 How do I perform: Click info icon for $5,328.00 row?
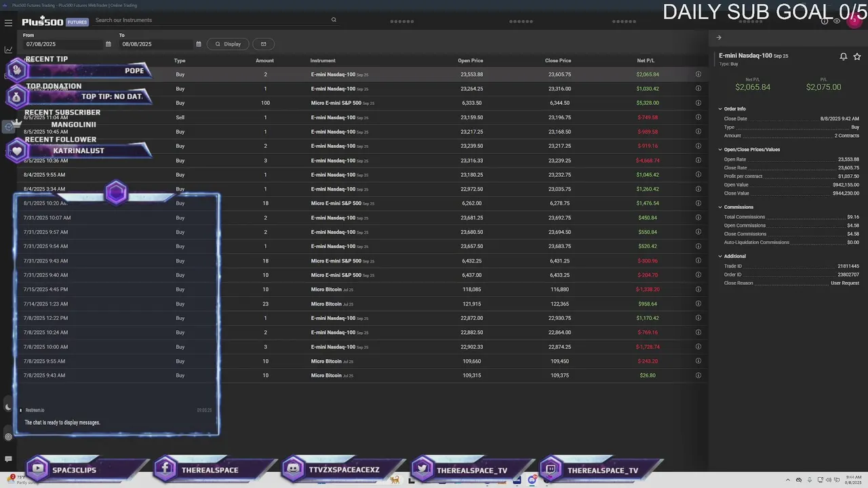(x=698, y=103)
